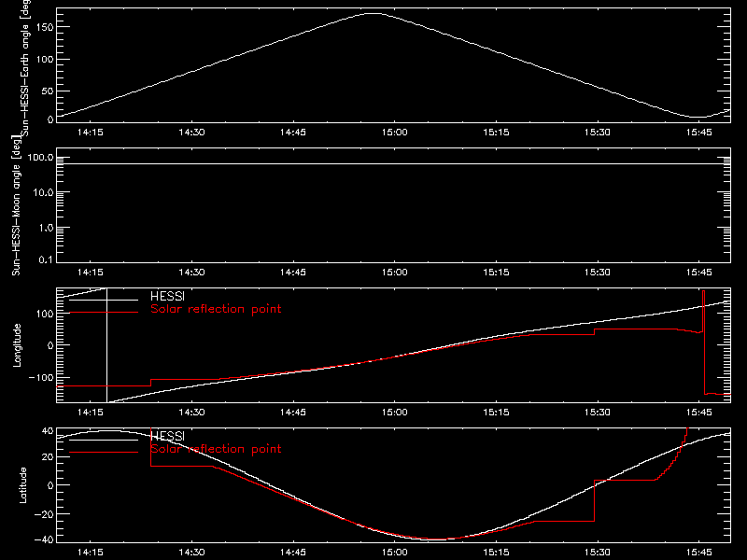Viewport: 747px width, 560px height.
Task: Click the 50 tick label on Earth angle plot
Action: coord(48,91)
